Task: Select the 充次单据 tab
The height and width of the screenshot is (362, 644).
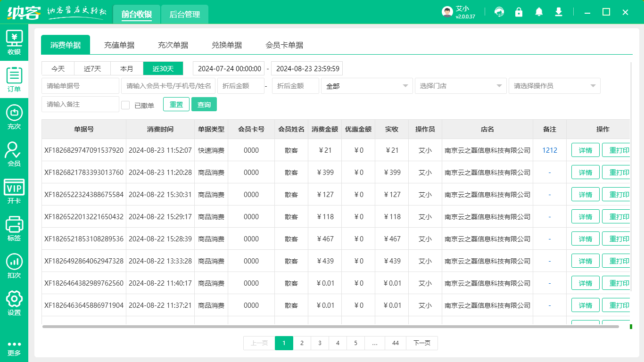Action: 173,45
